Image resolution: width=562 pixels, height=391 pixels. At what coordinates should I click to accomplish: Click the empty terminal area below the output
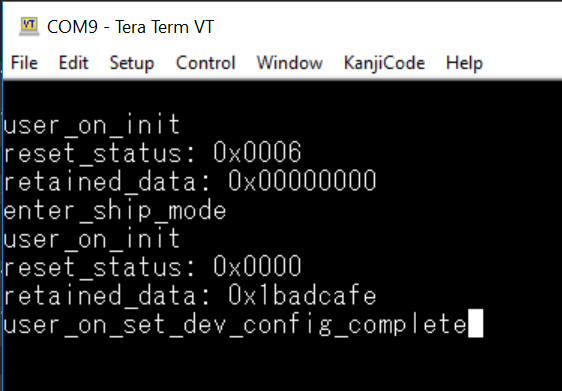[x=281, y=366]
